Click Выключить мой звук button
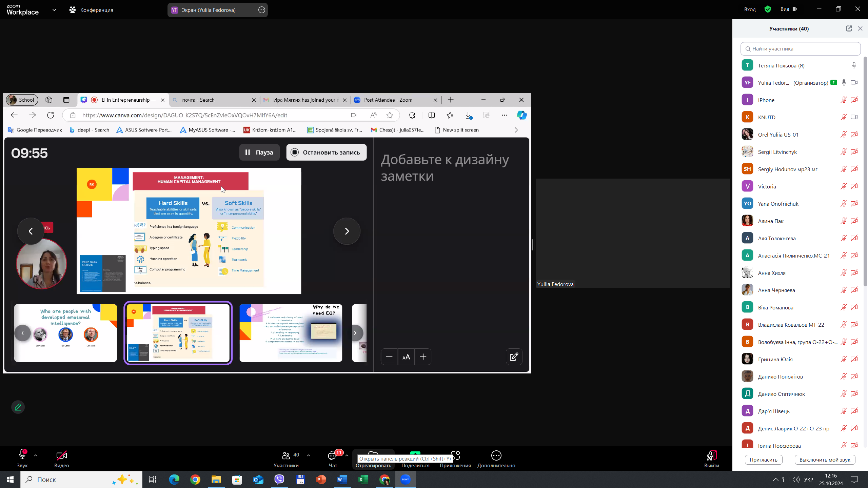 (825, 460)
